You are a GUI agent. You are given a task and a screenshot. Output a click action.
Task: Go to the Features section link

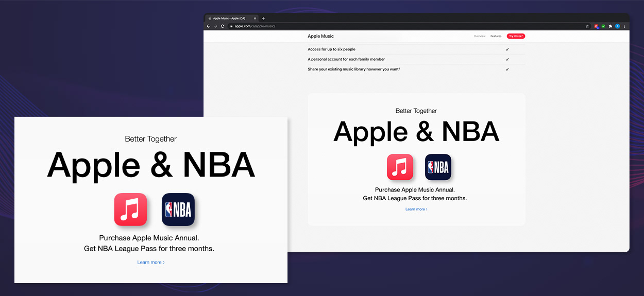tap(496, 37)
